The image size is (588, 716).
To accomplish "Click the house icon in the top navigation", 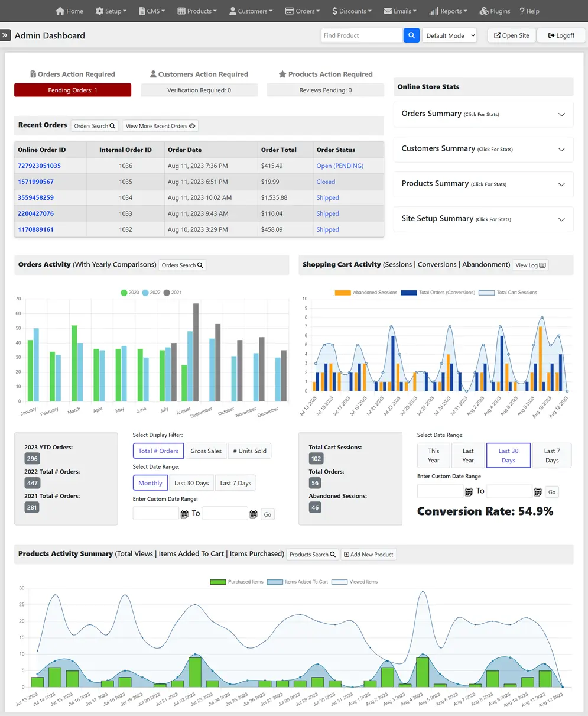I will tap(60, 11).
